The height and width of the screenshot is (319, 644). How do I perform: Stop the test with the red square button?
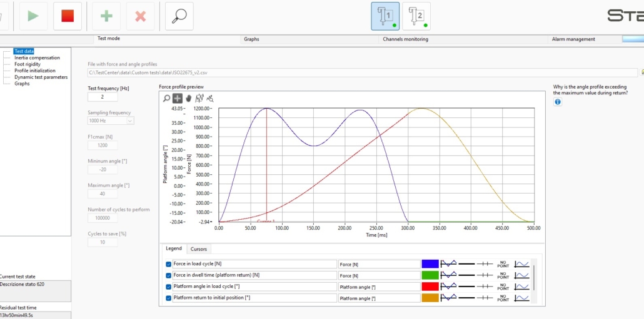[x=68, y=16]
